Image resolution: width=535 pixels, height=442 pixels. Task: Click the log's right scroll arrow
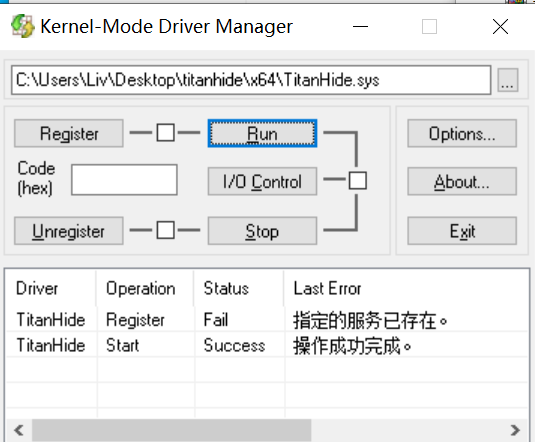tap(515, 430)
